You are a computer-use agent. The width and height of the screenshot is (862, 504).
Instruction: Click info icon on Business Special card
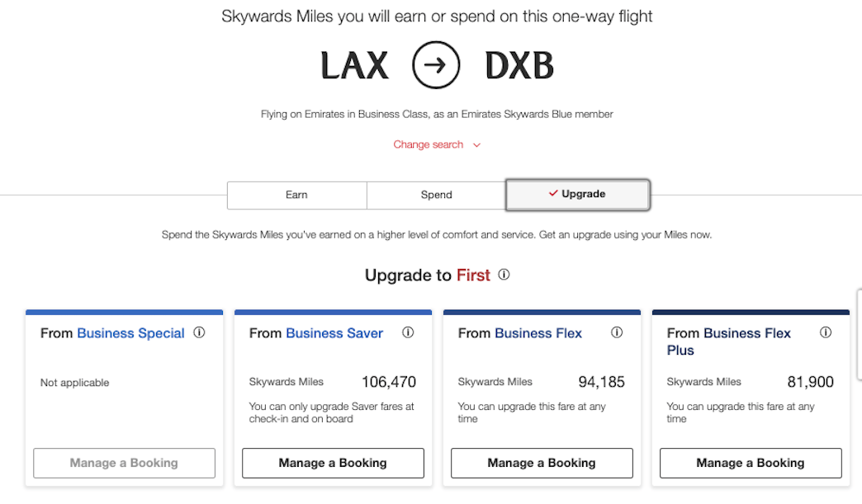(x=199, y=332)
